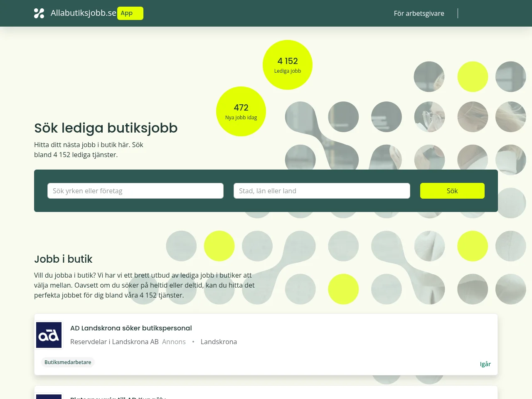This screenshot has width=532, height=399.
Task: Select the Butiksmedarbetare tag
Action: point(68,362)
